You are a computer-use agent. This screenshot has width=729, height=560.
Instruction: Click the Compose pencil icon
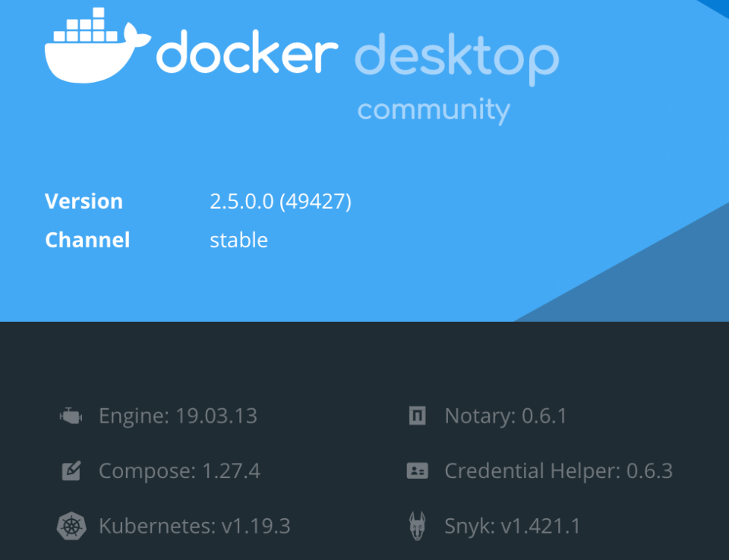coord(71,470)
